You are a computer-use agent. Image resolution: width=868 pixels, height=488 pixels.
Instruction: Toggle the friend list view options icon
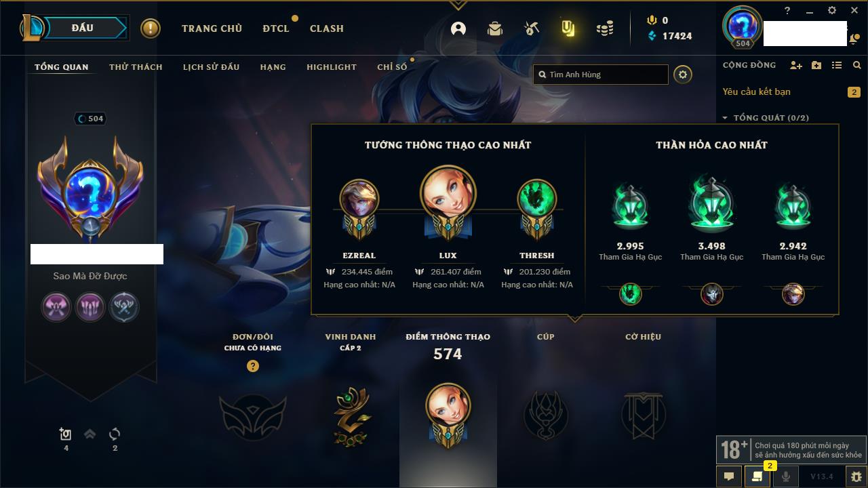point(837,65)
